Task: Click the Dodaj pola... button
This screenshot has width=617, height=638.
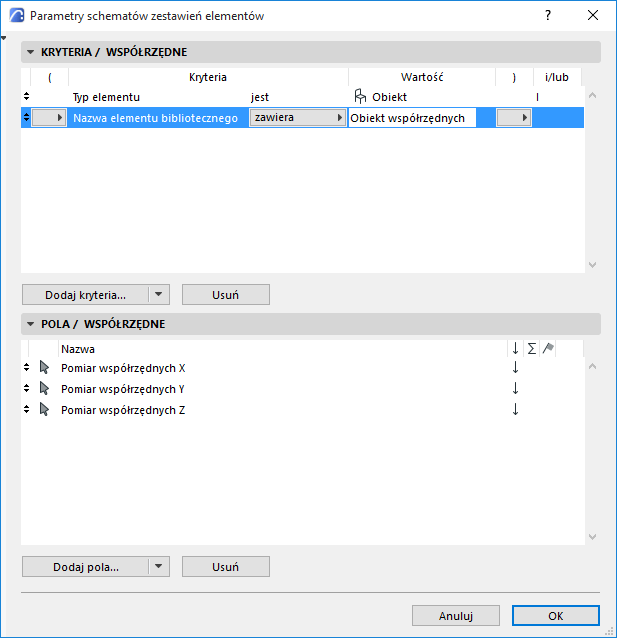Action: [85, 567]
